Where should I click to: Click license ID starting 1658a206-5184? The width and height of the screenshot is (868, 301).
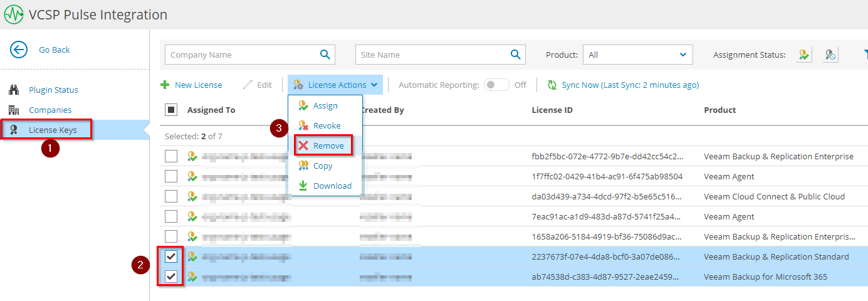[608, 236]
